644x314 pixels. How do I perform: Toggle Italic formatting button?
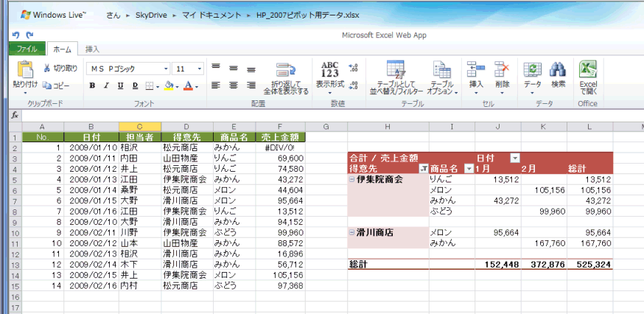[106, 86]
